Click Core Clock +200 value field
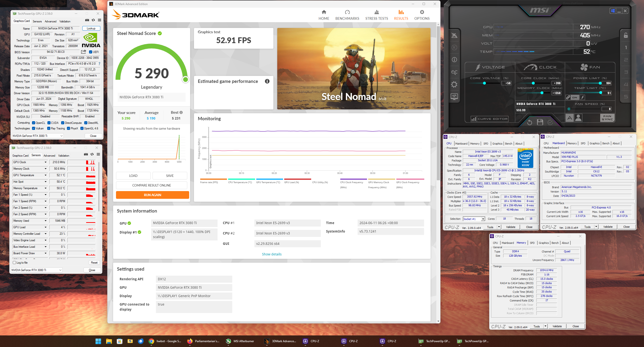The height and width of the screenshot is (347, 644). (556, 83)
